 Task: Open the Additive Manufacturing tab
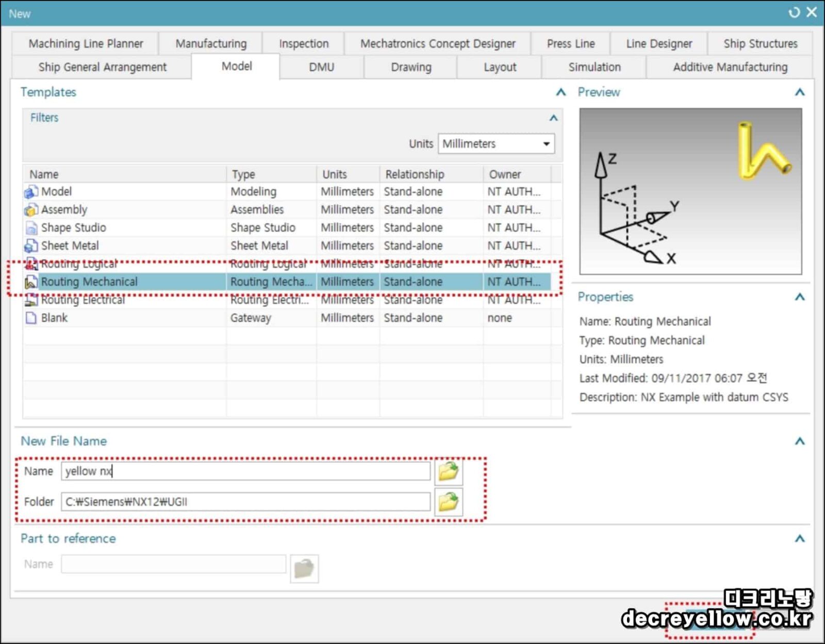730,68
